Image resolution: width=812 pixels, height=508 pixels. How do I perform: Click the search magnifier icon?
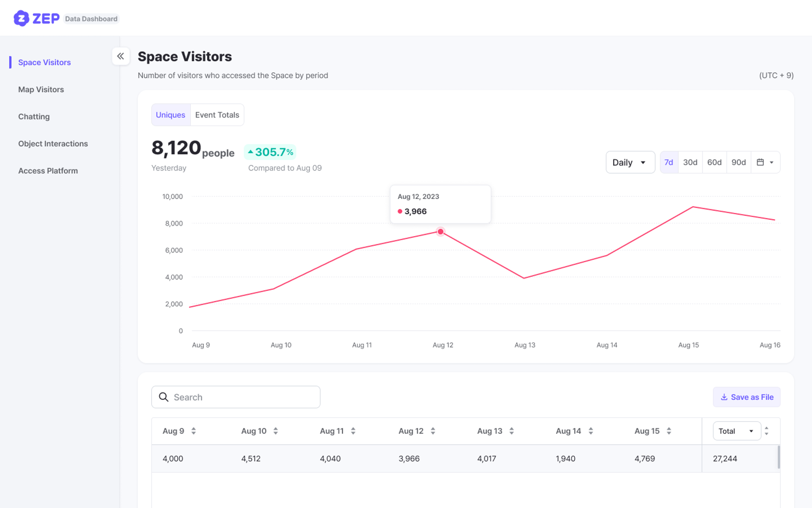[164, 397]
